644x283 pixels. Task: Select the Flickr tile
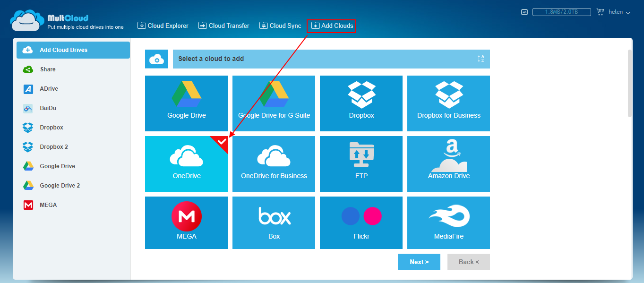tap(361, 223)
